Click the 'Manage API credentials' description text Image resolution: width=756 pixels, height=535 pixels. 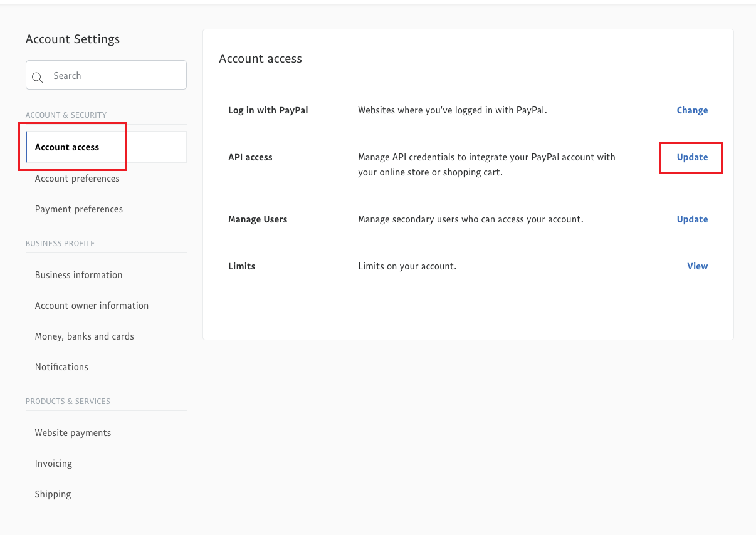pos(486,164)
